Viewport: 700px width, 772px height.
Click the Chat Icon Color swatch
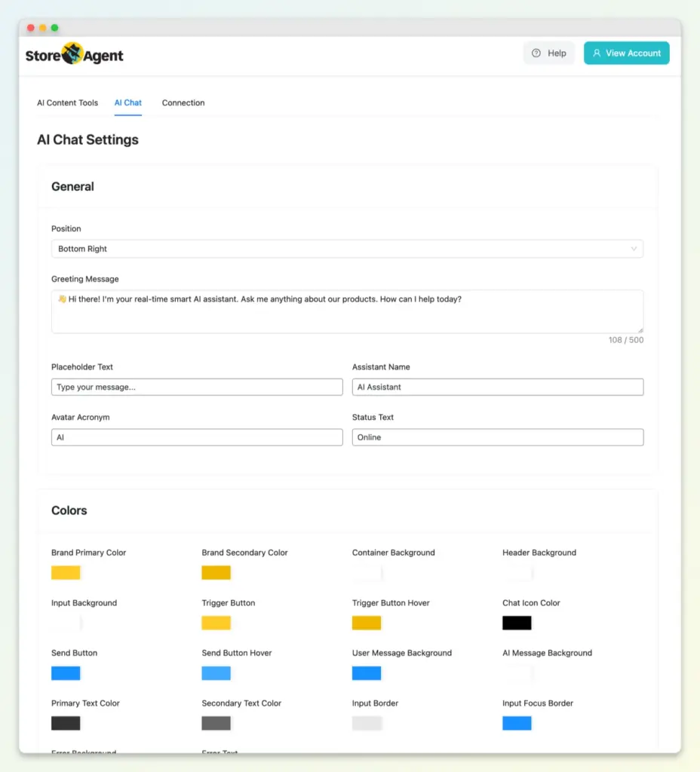click(x=517, y=623)
